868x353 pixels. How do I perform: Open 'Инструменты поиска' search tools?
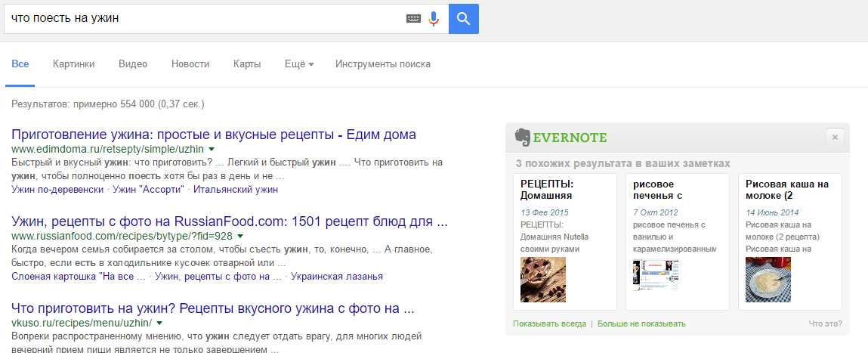[382, 64]
